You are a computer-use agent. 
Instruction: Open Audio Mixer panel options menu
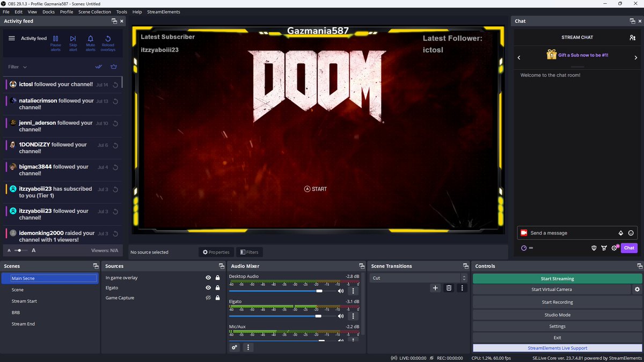click(x=248, y=347)
